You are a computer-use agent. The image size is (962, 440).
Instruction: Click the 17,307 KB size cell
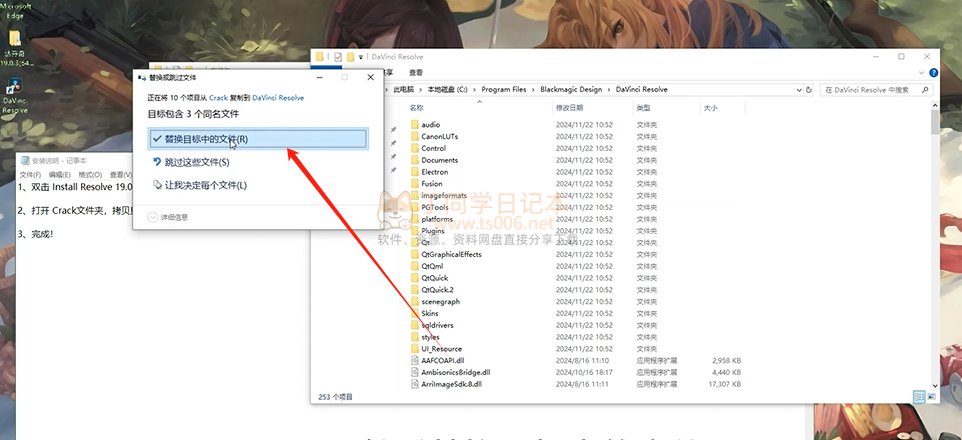725,384
